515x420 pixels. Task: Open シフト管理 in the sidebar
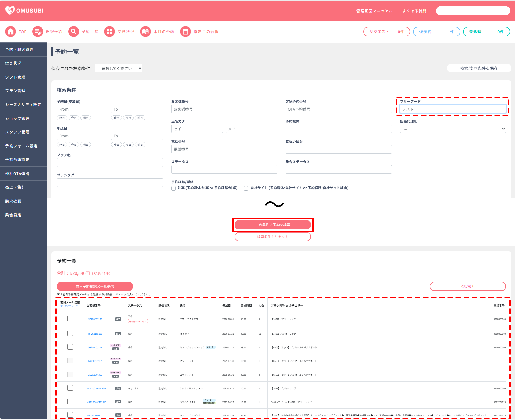pos(24,77)
